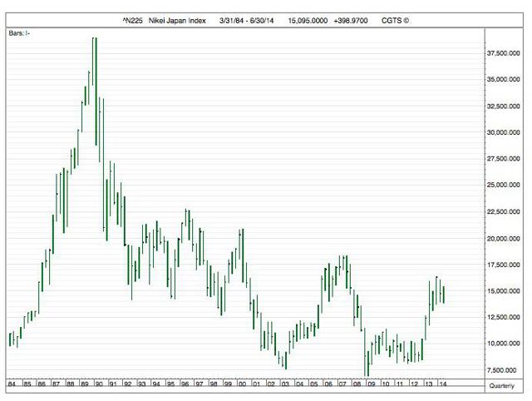The image size is (532, 401).
Task: Click the 03 year marker on time axis
Action: pos(285,384)
